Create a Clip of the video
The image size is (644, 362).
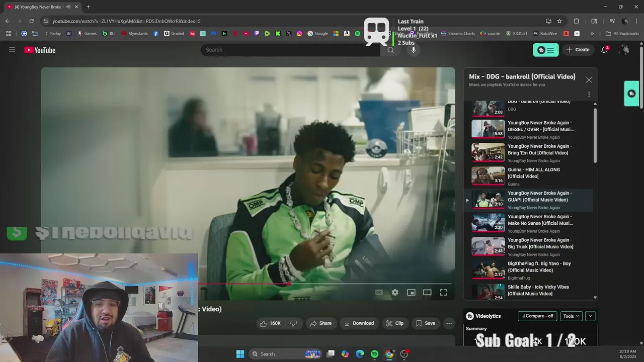395,323
